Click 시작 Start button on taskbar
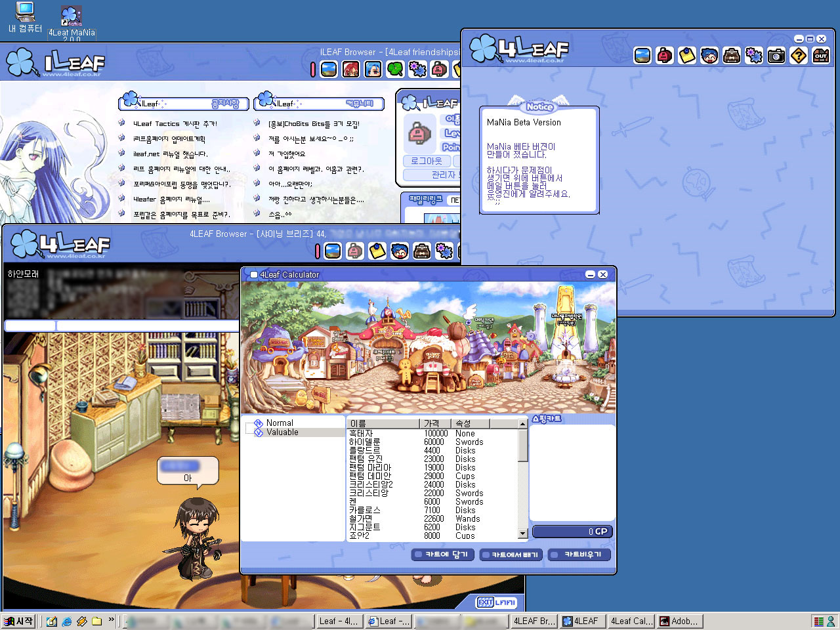 pos(19,621)
